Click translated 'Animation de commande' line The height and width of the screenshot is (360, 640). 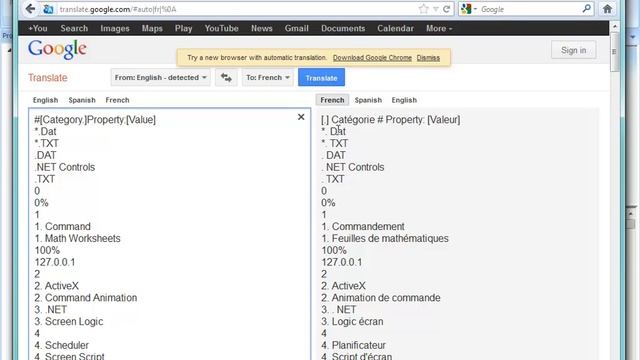tap(386, 298)
